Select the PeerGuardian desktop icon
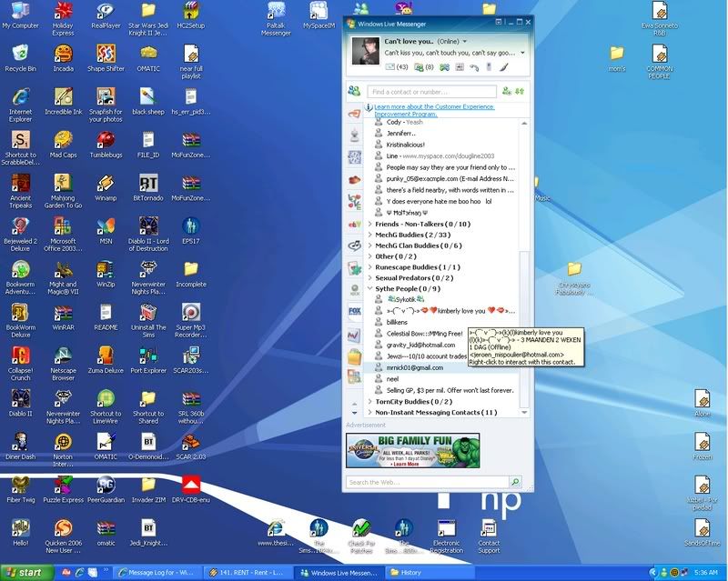The height and width of the screenshot is (581, 728). click(106, 489)
